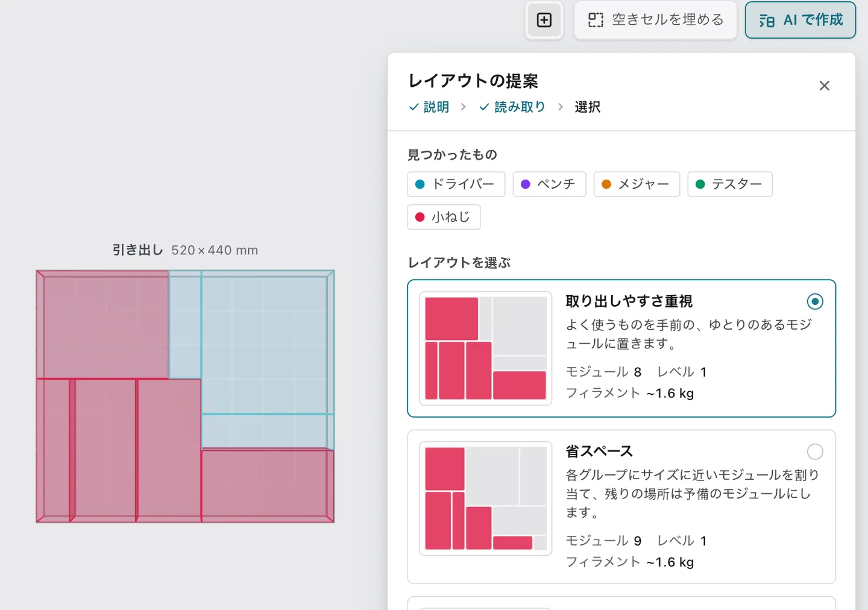Click the 省スペース layout title
Image resolution: width=868 pixels, height=610 pixels.
[599, 451]
